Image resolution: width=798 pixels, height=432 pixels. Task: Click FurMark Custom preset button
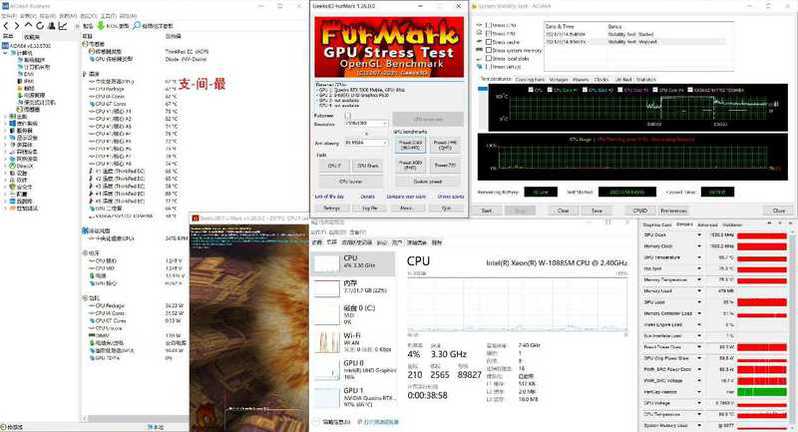428,181
